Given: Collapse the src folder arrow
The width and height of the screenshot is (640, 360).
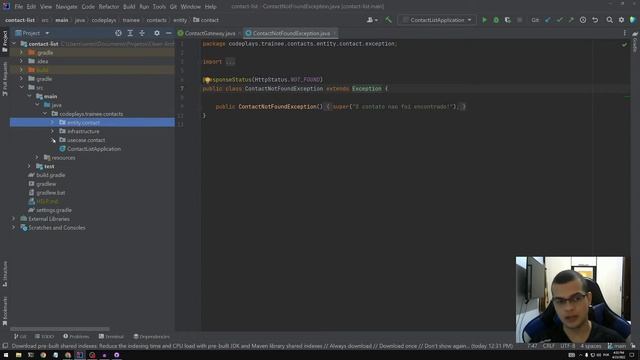Looking at the screenshot, I should [x=21, y=87].
